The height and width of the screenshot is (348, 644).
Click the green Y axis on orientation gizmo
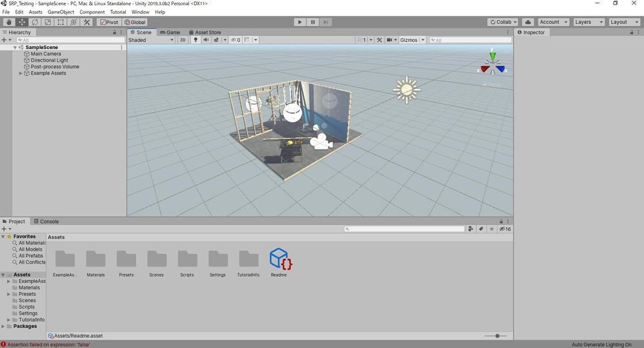[492, 55]
